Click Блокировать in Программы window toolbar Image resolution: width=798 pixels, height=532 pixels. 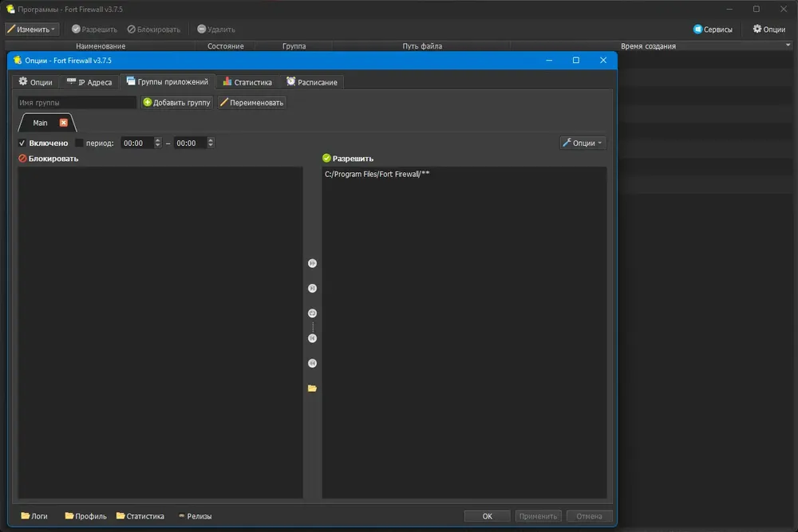(153, 29)
